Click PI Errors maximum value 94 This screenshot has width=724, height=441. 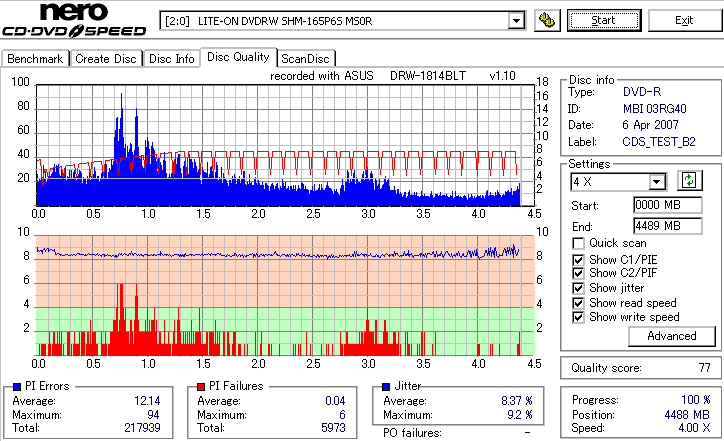[x=153, y=415]
